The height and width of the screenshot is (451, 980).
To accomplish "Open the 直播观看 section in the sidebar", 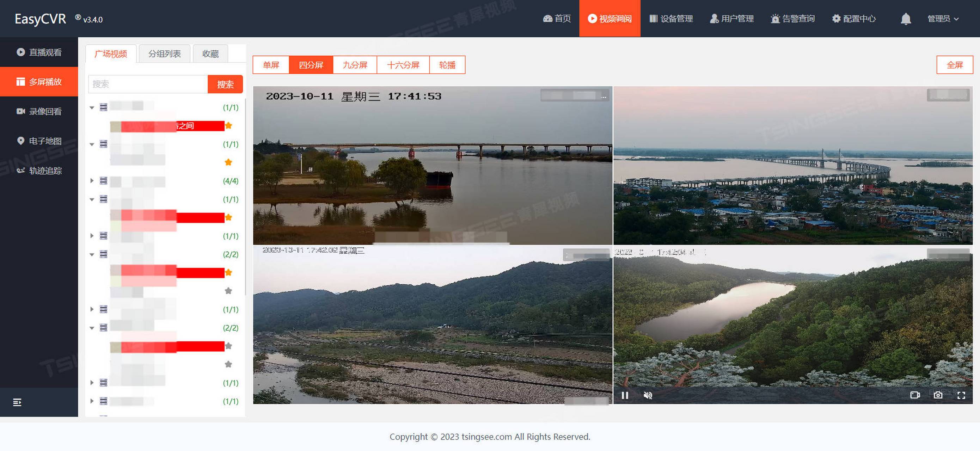I will pos(43,52).
